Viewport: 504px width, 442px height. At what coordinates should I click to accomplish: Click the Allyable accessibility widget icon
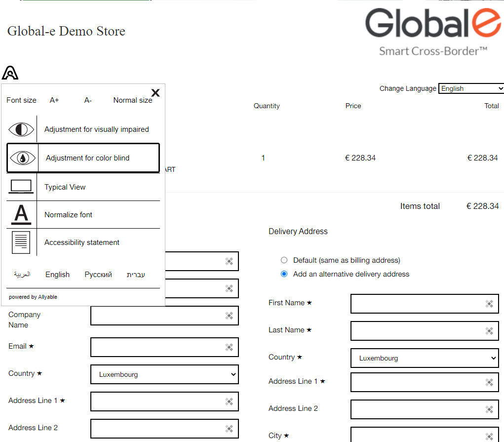click(x=10, y=73)
